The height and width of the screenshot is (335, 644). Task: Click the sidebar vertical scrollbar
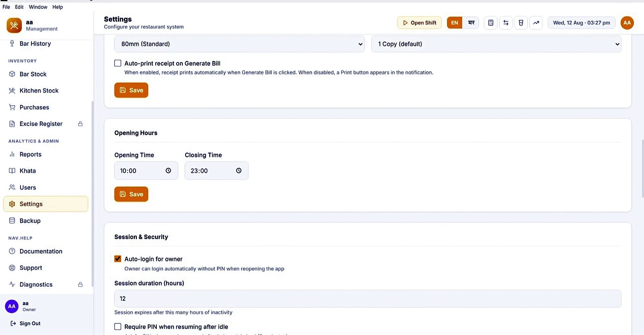point(92,194)
